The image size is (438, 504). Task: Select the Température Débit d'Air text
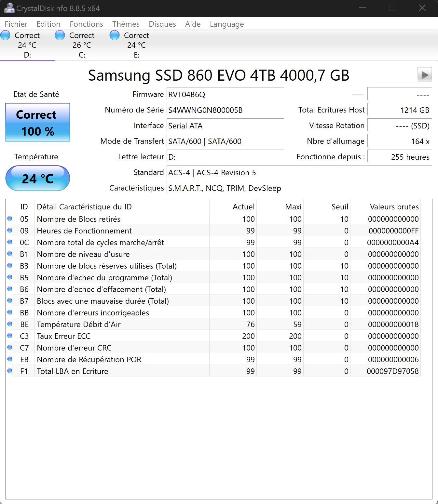(x=79, y=325)
